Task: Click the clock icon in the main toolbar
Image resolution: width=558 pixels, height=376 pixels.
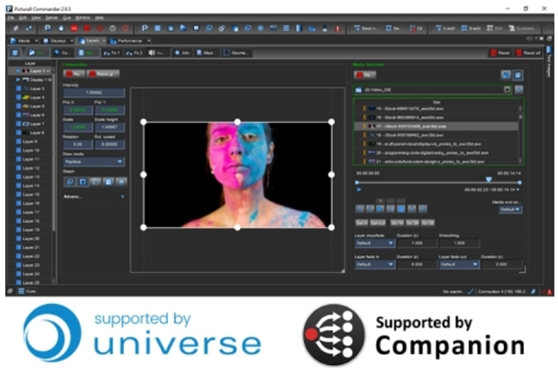Action: (112, 28)
